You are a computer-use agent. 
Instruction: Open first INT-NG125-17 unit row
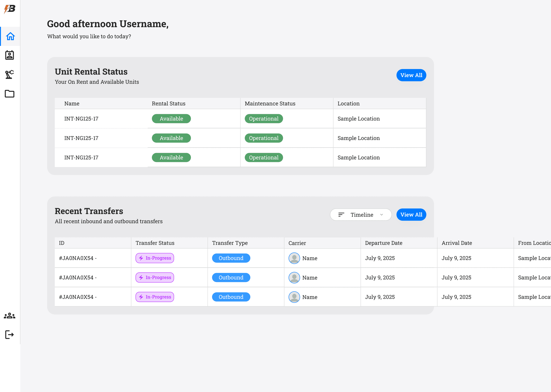point(81,119)
